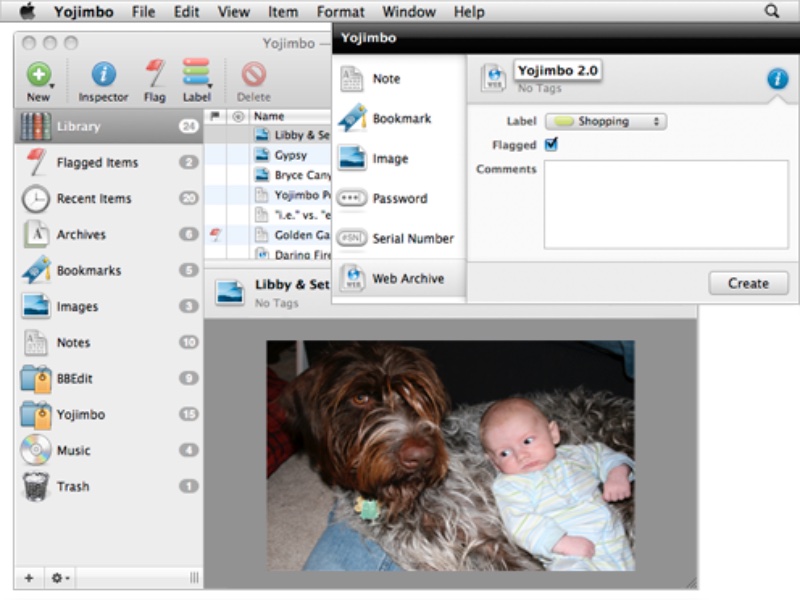Click the plus button to add collection
Viewport: 800px width, 600px height.
(28, 578)
